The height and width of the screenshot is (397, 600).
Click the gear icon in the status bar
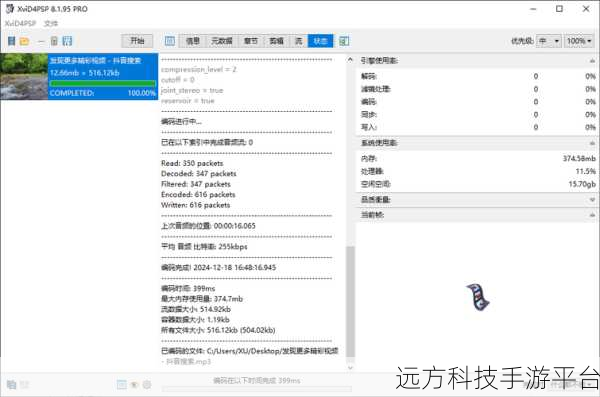pyautogui.click(x=147, y=384)
